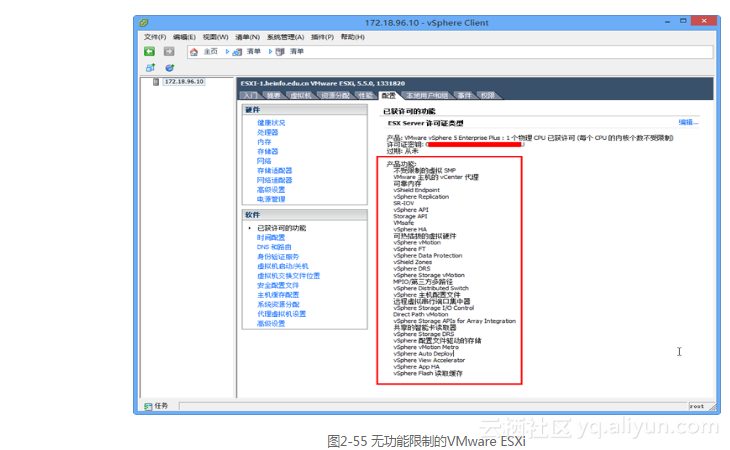
Task: Open the 视图(W) menu
Action: pos(215,37)
